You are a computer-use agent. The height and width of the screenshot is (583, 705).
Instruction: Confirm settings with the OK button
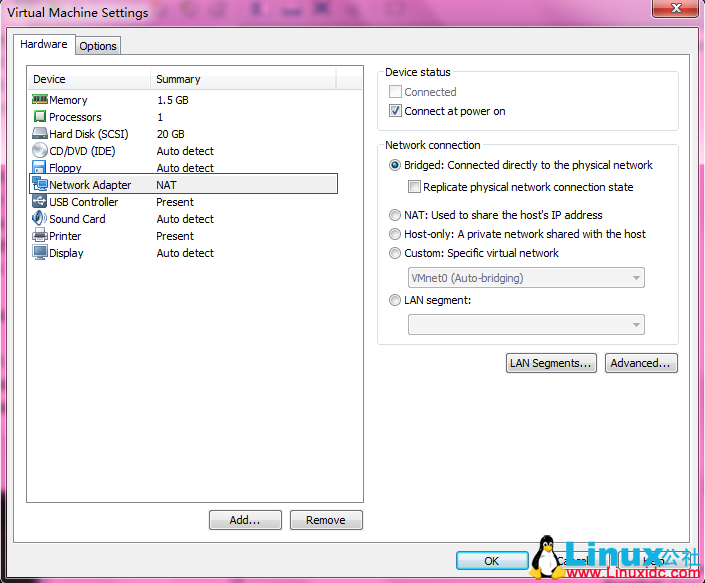(x=492, y=561)
